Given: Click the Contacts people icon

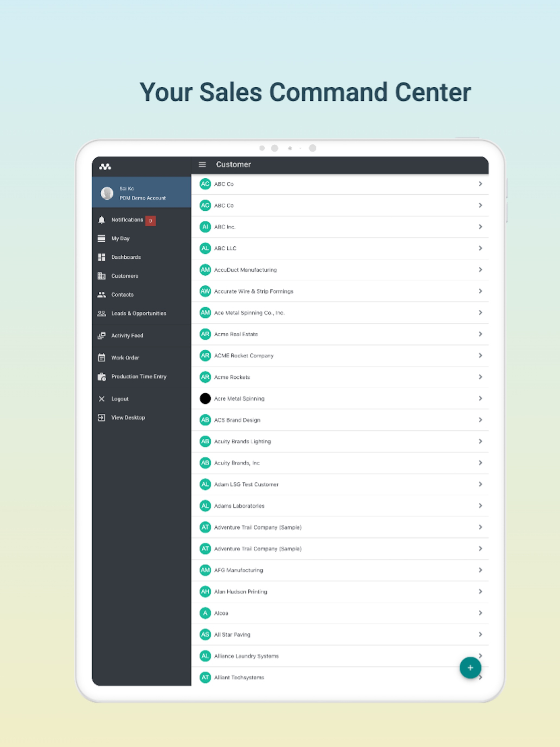Looking at the screenshot, I should tap(101, 295).
